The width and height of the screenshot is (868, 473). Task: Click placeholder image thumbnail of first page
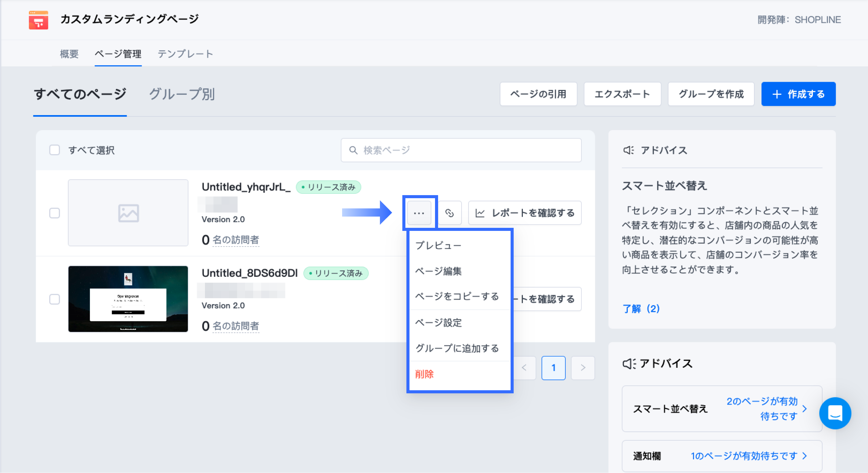point(128,213)
